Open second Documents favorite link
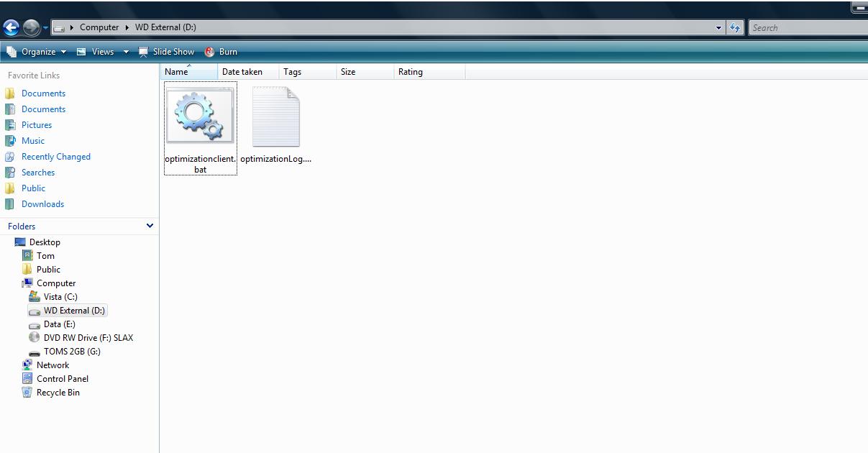 click(x=43, y=109)
